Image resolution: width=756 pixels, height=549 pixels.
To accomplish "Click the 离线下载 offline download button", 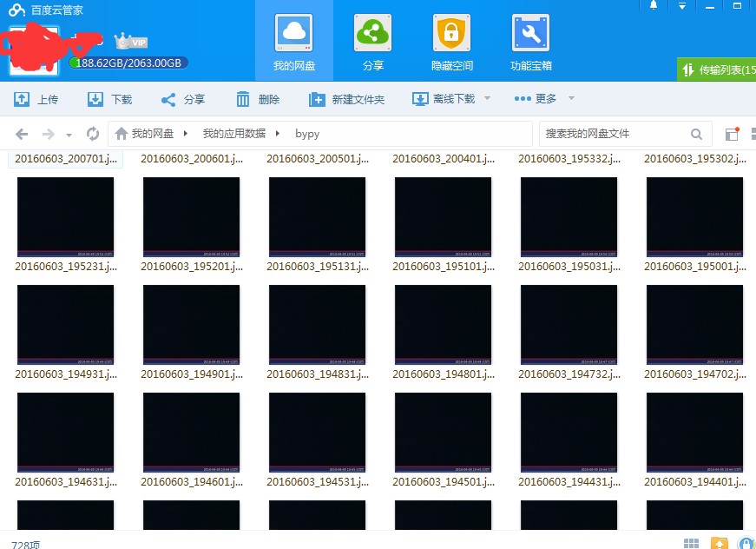I will tap(444, 99).
